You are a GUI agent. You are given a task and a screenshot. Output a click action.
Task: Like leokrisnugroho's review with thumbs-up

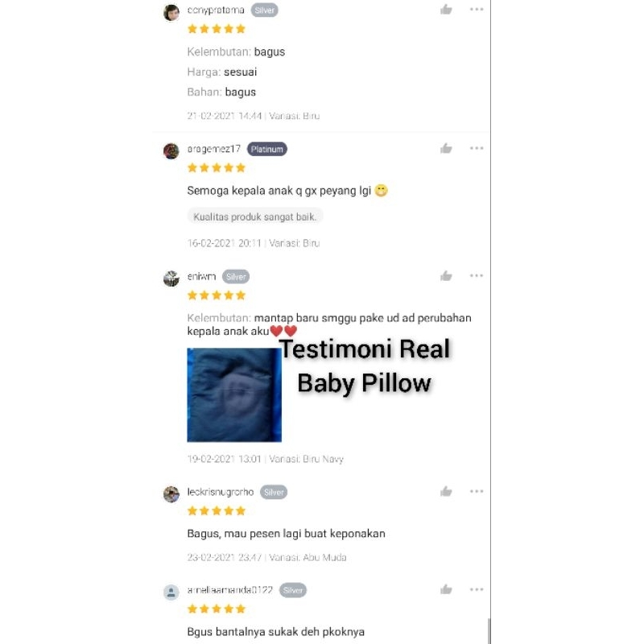(446, 491)
